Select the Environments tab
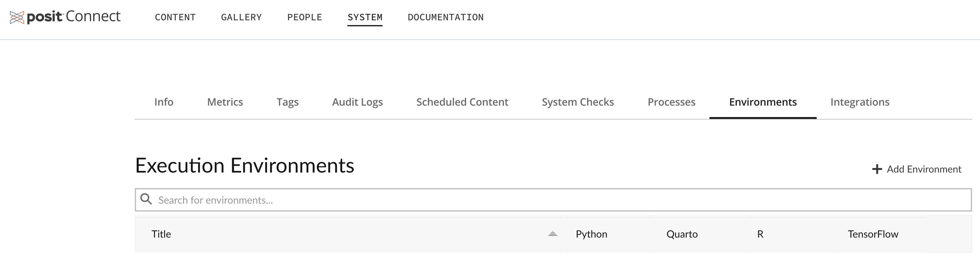The image size is (980, 262). point(763,102)
